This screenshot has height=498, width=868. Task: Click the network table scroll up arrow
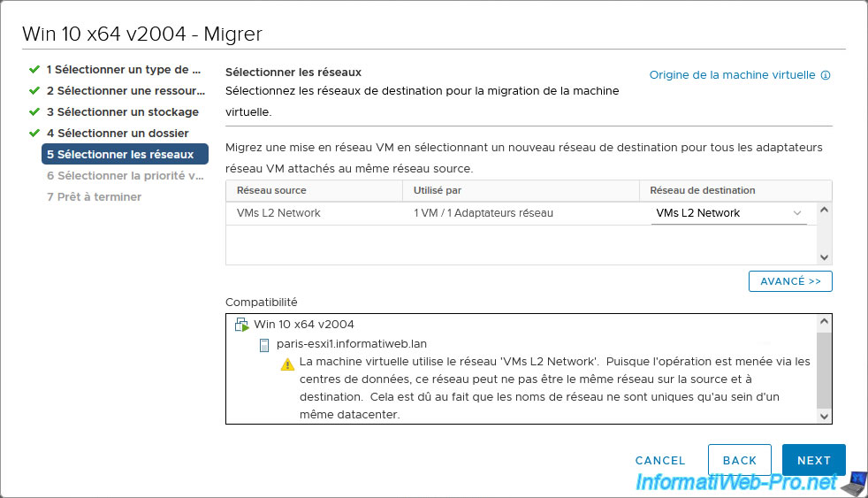coord(824,210)
